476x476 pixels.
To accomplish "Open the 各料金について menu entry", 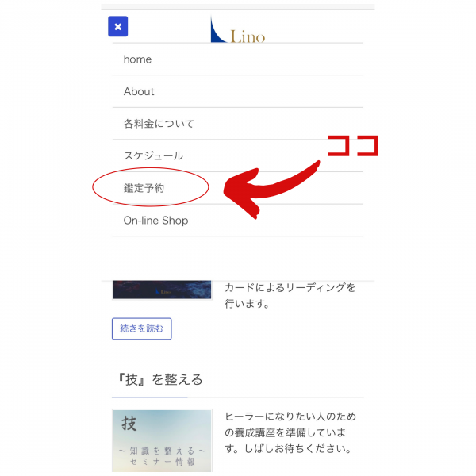I will (x=238, y=124).
